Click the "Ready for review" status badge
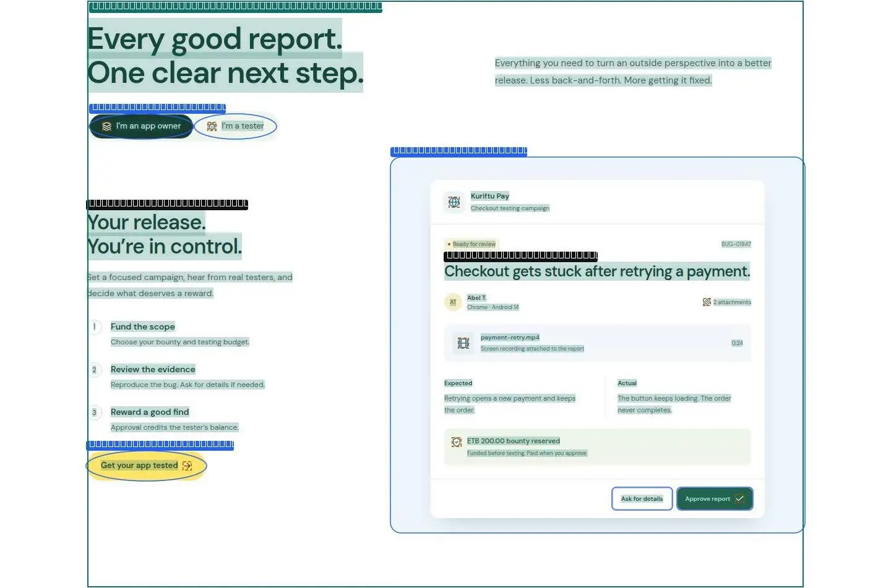 pos(471,244)
